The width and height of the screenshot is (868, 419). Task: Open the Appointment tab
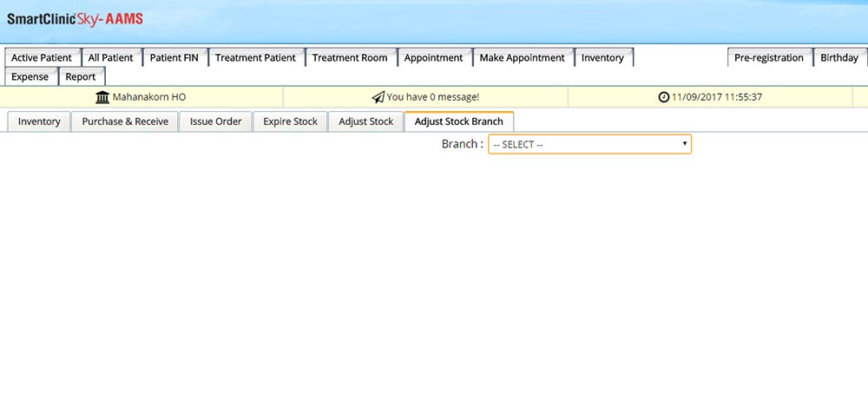tap(433, 58)
